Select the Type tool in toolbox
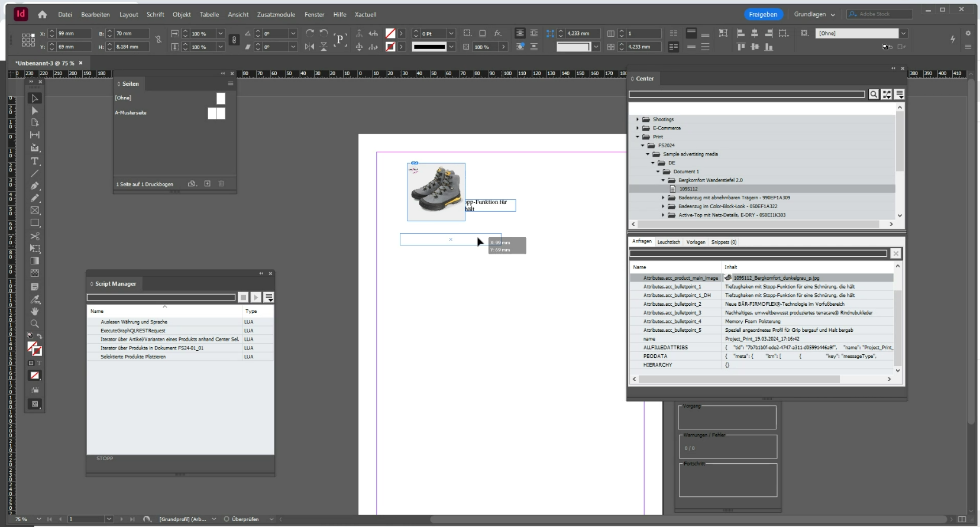The width and height of the screenshot is (980, 527). [35, 161]
